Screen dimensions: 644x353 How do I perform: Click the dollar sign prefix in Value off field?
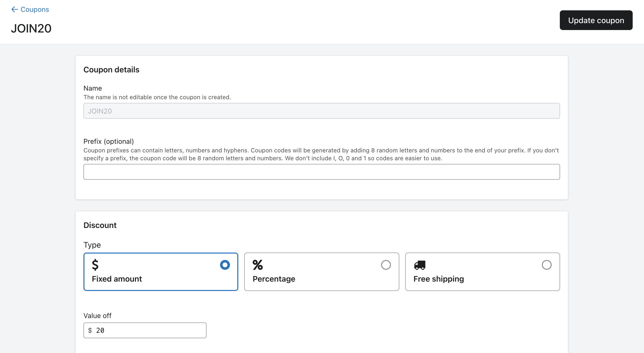tap(91, 330)
